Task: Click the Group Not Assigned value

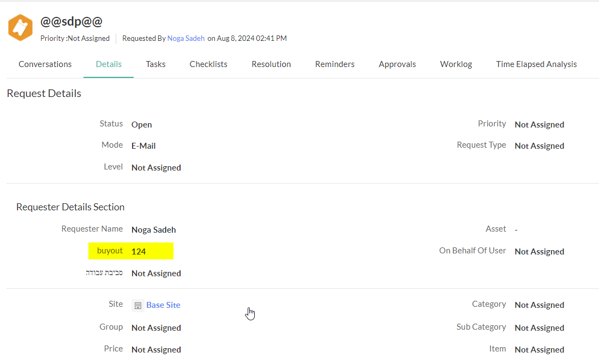Action: (x=156, y=328)
